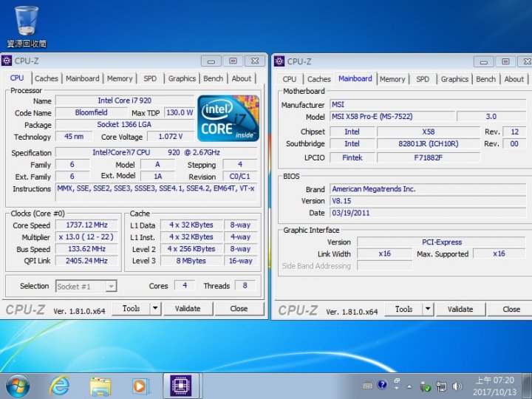532x399 pixels.
Task: Show hidden tray icons arrow
Action: pos(409,386)
